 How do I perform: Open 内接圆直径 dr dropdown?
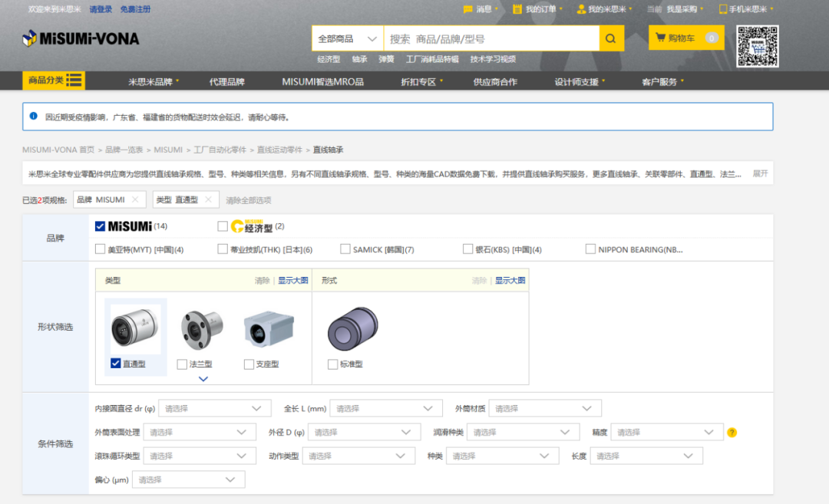(x=215, y=408)
